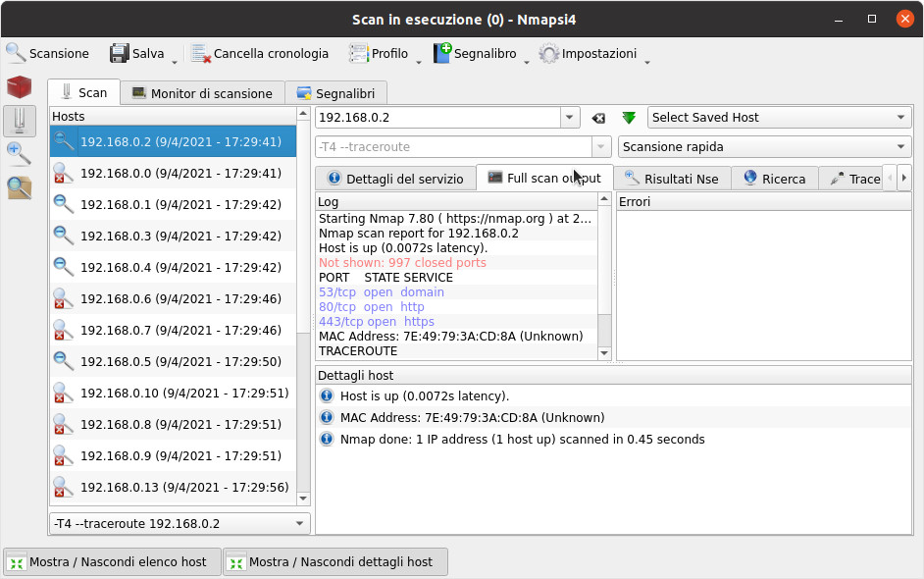Select 'Nmap done: 1 IP address' detail row
Screen dimensions: 924x579
[614, 440]
